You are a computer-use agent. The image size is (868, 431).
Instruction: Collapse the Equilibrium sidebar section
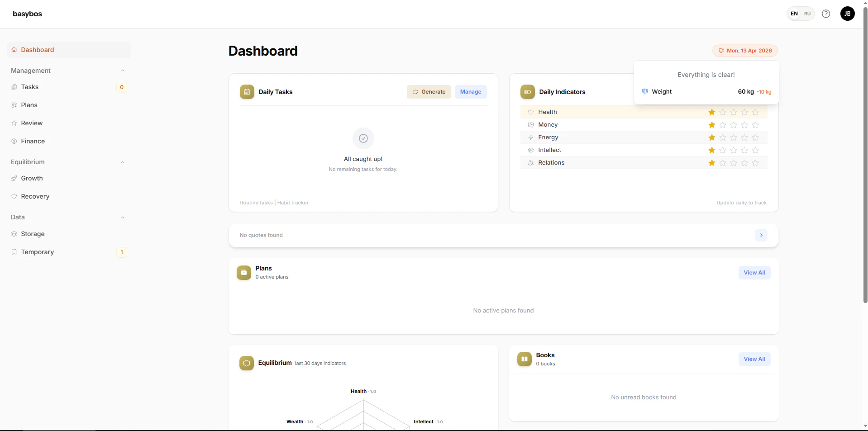point(123,162)
